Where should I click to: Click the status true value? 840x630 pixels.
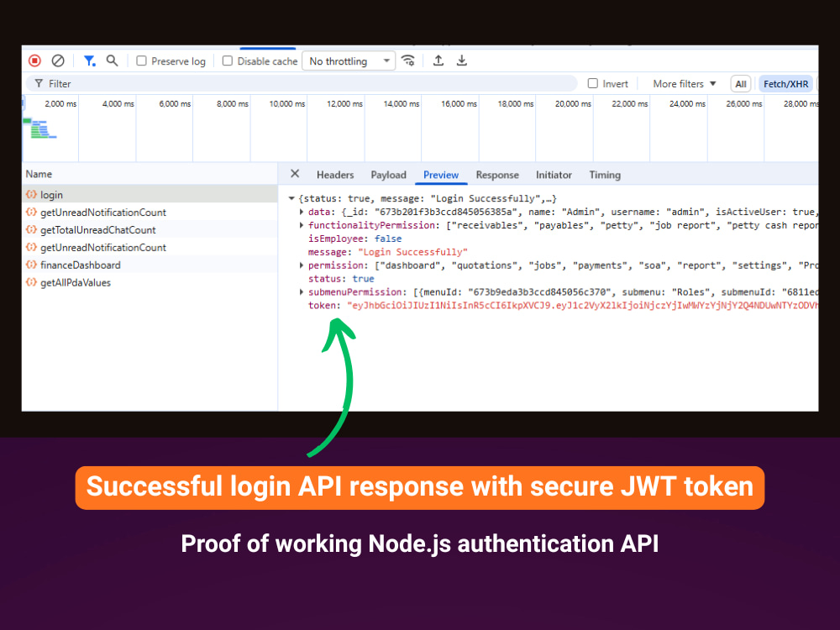[x=363, y=279]
